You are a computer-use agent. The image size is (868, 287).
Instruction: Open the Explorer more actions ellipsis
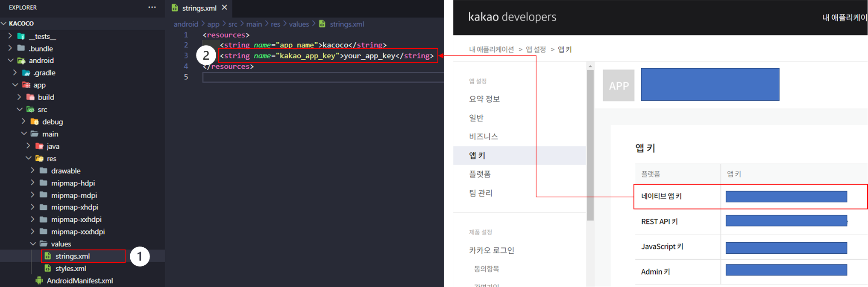(x=152, y=7)
